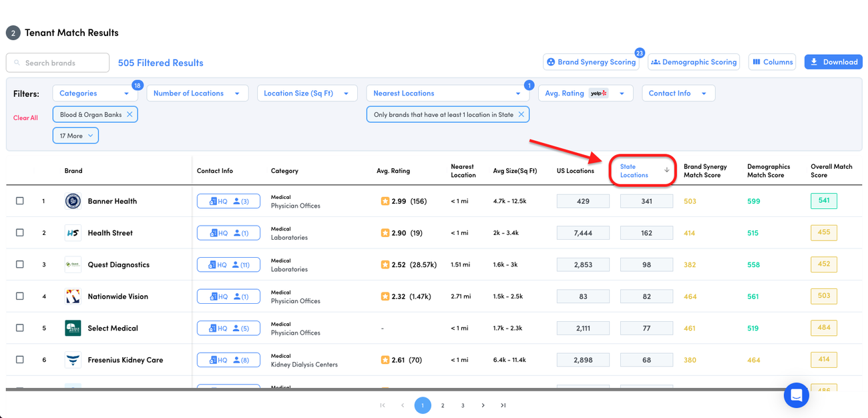Viewport: 868px width, 418px height.
Task: Open Banner Health HQ contact info button
Action: click(228, 201)
